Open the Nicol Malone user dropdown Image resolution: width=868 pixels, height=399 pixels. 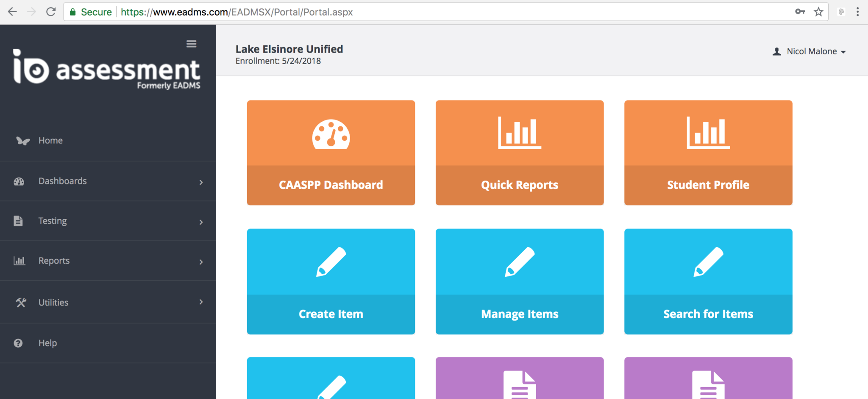click(810, 51)
